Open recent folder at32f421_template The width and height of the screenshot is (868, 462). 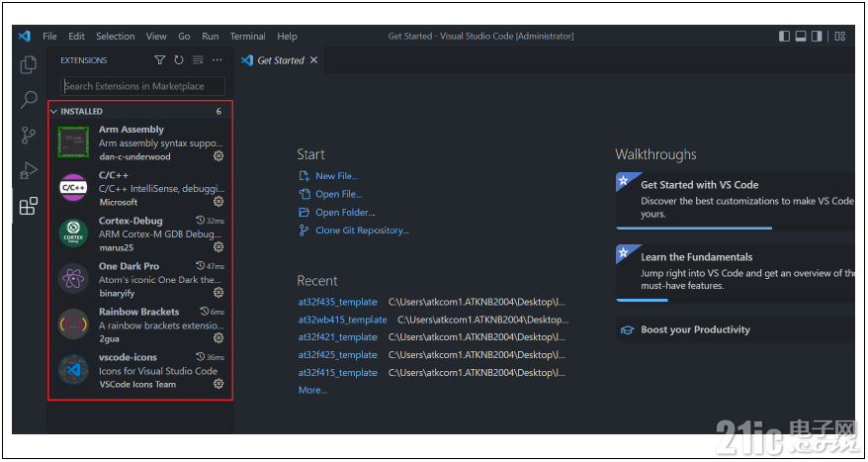[x=338, y=336]
